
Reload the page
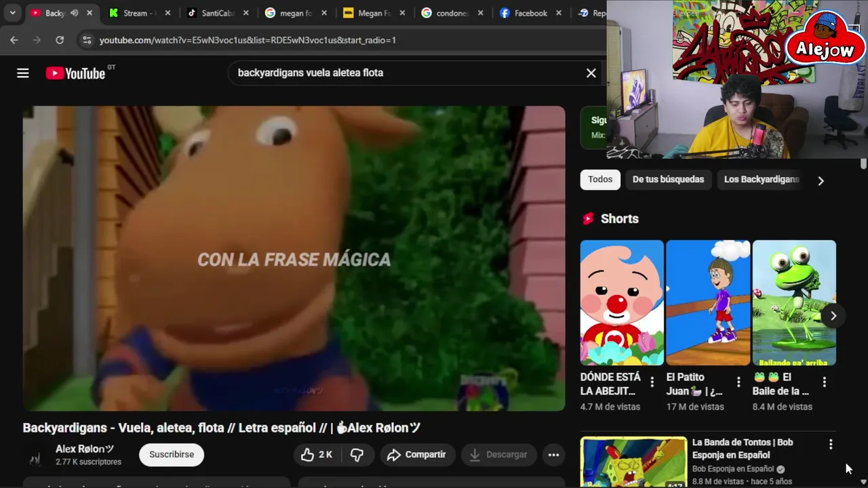coord(60,40)
